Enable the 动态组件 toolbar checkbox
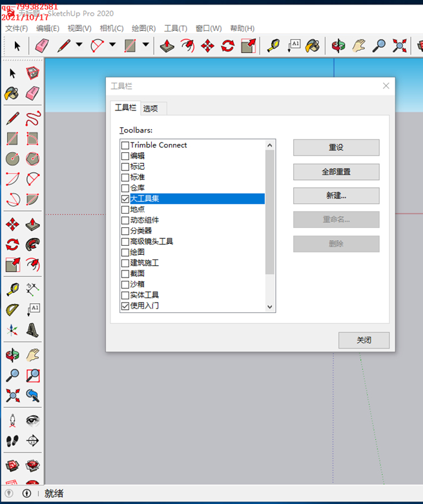The image size is (423, 504). point(125,221)
